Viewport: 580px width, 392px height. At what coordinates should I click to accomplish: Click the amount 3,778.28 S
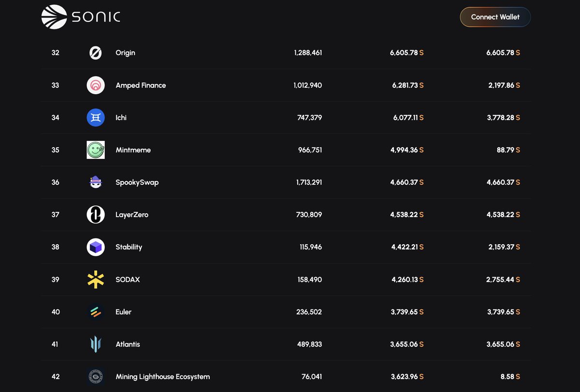tap(504, 117)
